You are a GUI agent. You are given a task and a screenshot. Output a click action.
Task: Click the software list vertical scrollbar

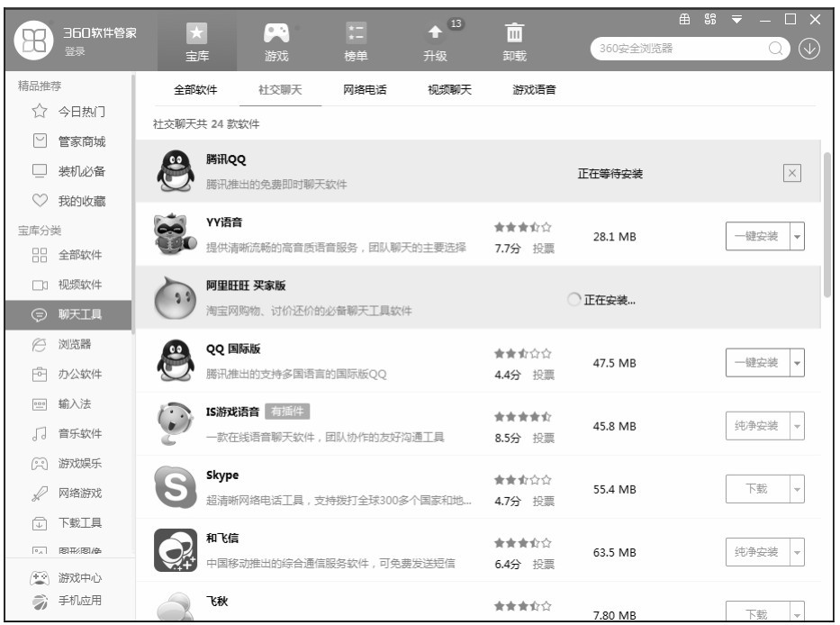[x=827, y=224]
